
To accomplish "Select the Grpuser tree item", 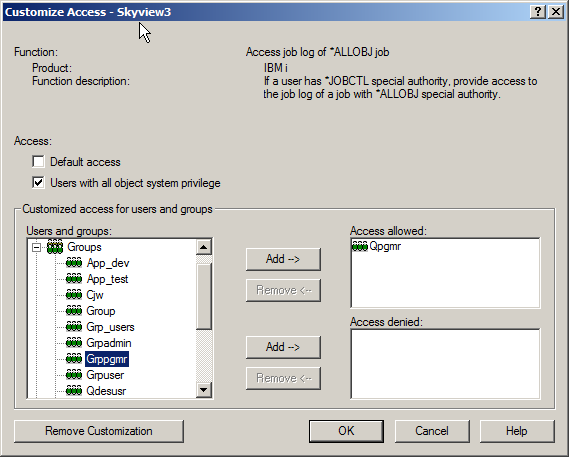I will tap(105, 375).
